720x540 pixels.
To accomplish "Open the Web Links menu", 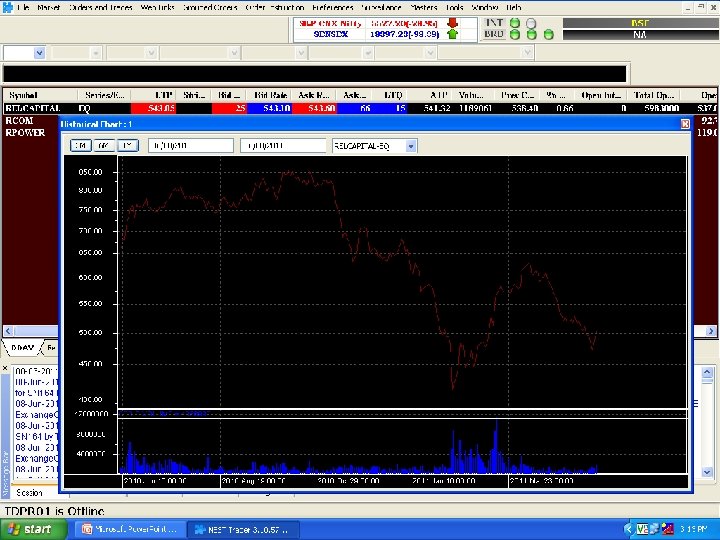I will 157,7.
